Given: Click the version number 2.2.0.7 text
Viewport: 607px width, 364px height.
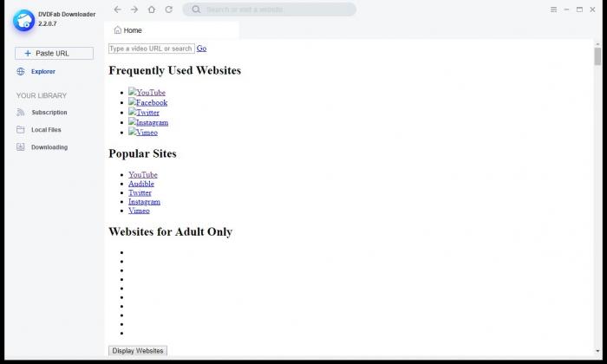Looking at the screenshot, I should [x=47, y=23].
